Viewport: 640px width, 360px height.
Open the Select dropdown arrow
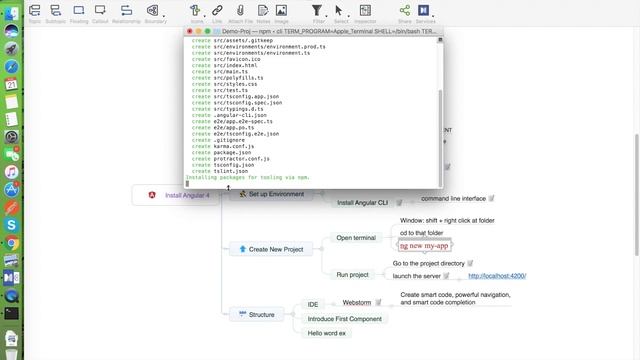coord(348,16)
